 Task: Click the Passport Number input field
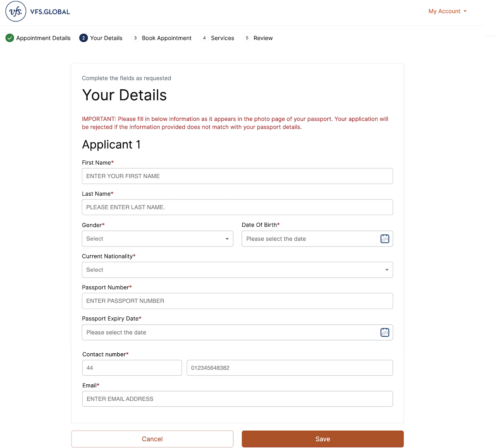click(237, 301)
